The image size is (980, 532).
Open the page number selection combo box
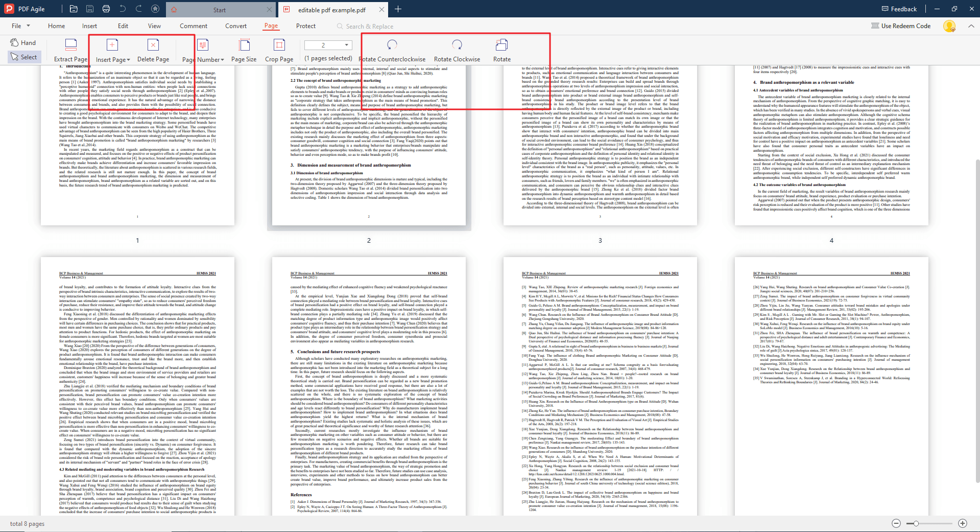click(x=328, y=45)
